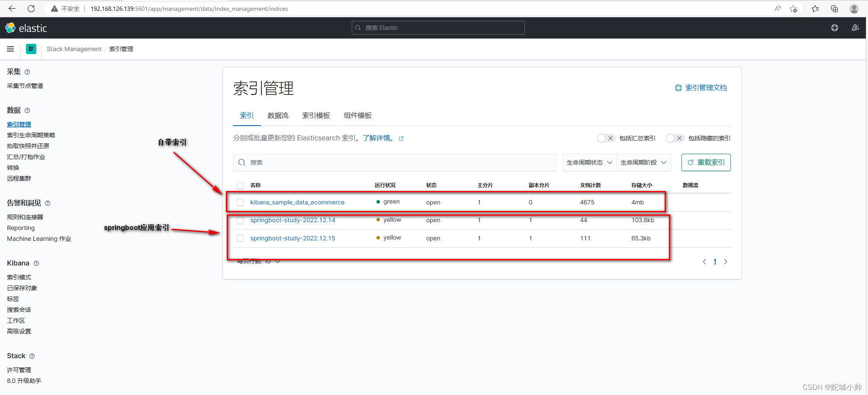Open the Kibana help menu icon
This screenshot has height=395, width=868.
[x=835, y=28]
